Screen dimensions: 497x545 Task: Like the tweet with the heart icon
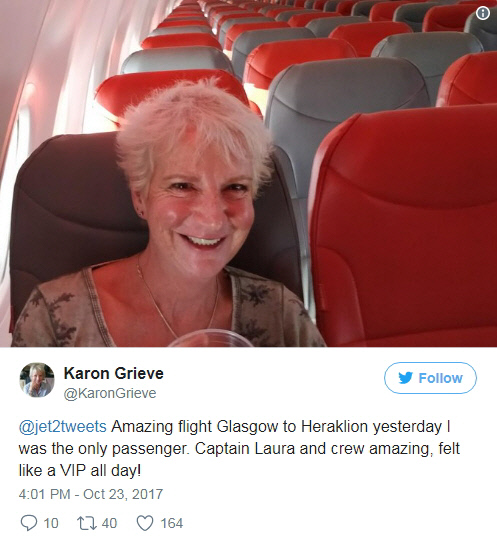click(x=145, y=523)
